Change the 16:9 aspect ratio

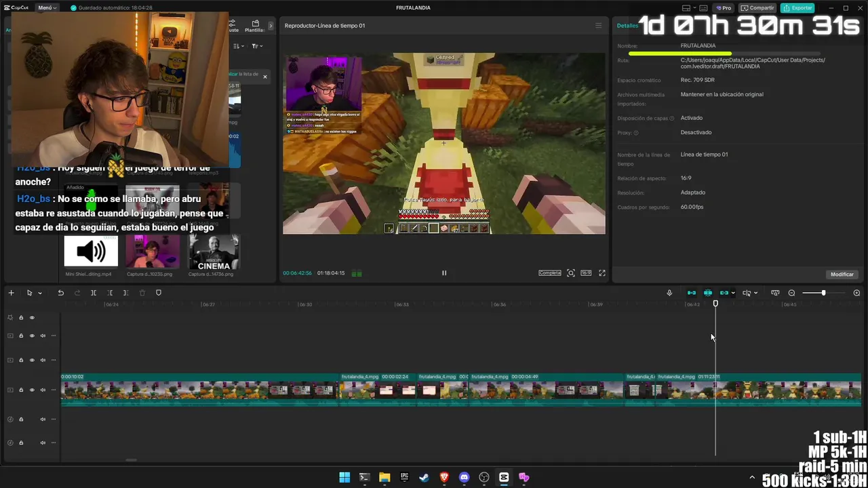coord(586,273)
